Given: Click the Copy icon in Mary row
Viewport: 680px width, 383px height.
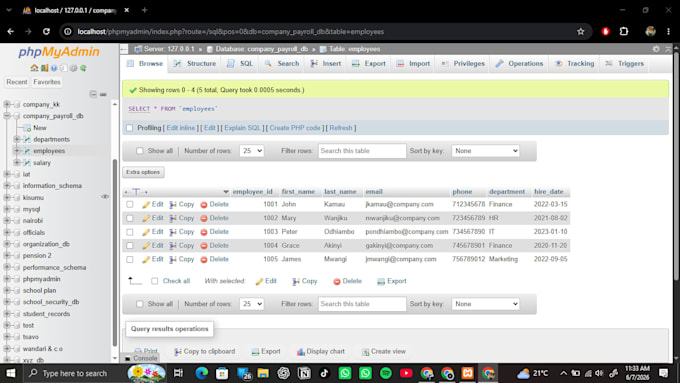Looking at the screenshot, I should tap(173, 218).
